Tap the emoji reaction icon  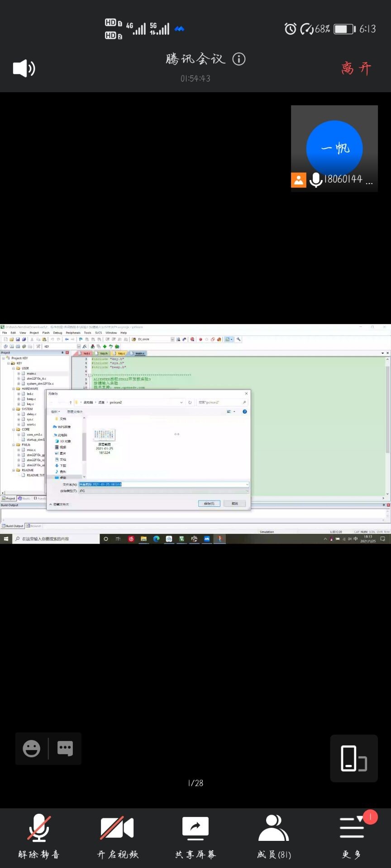pos(32,749)
